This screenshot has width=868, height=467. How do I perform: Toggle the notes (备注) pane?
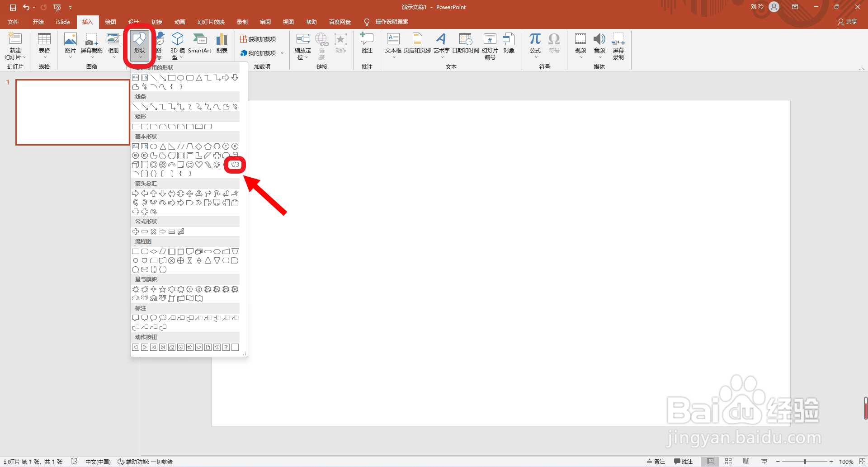656,462
